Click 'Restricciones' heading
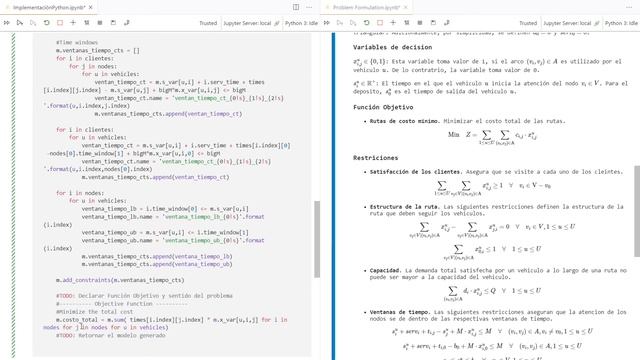 [x=376, y=158]
